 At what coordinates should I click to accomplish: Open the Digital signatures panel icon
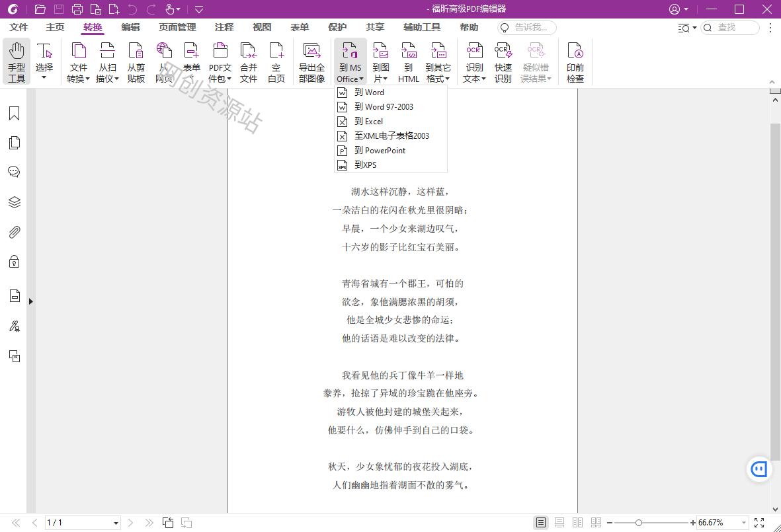[15, 326]
